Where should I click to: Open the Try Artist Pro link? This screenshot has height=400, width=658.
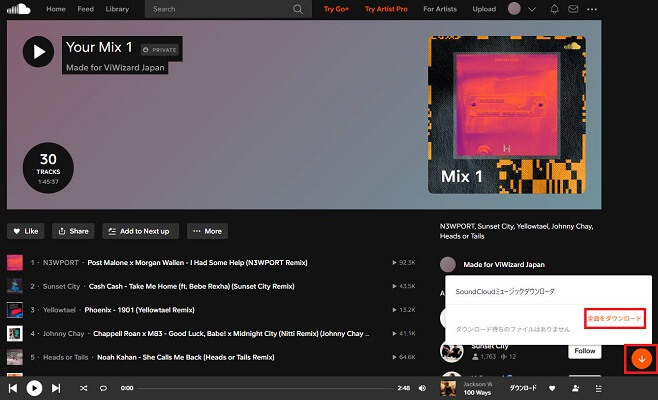(x=386, y=9)
